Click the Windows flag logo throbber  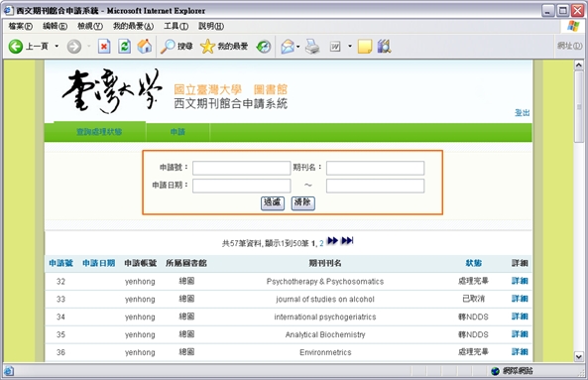coord(573,26)
